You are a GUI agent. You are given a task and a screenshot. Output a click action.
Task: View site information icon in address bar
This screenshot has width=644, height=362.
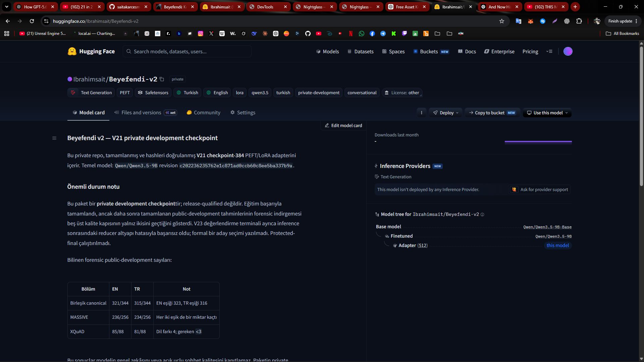46,21
